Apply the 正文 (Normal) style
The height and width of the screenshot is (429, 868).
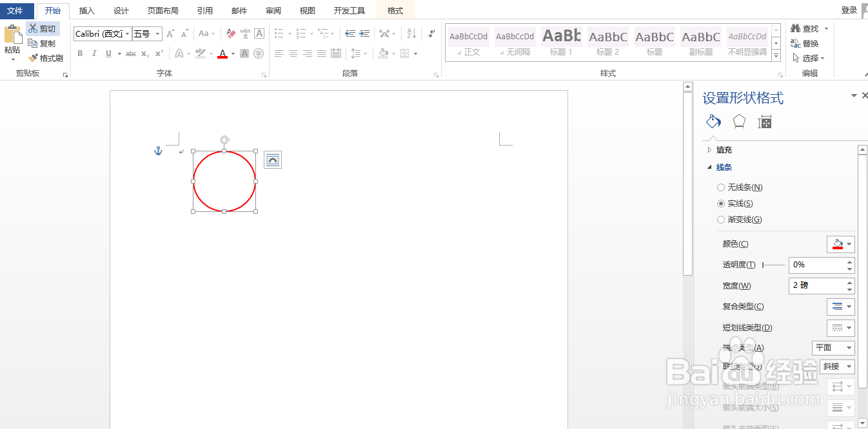469,43
